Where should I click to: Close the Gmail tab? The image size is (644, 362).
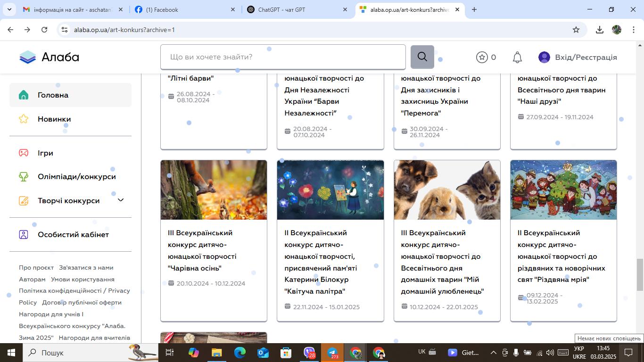pyautogui.click(x=121, y=9)
